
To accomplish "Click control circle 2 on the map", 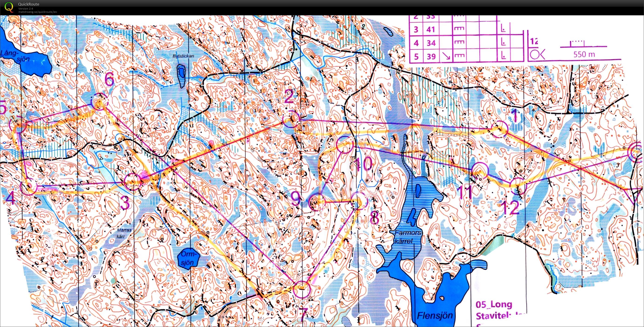I will (291, 119).
